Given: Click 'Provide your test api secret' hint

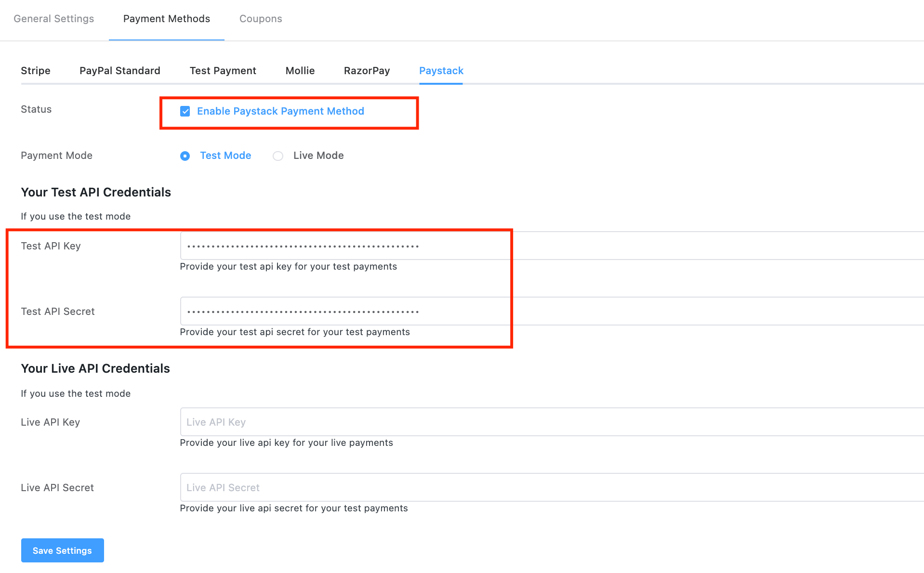Looking at the screenshot, I should (x=295, y=332).
